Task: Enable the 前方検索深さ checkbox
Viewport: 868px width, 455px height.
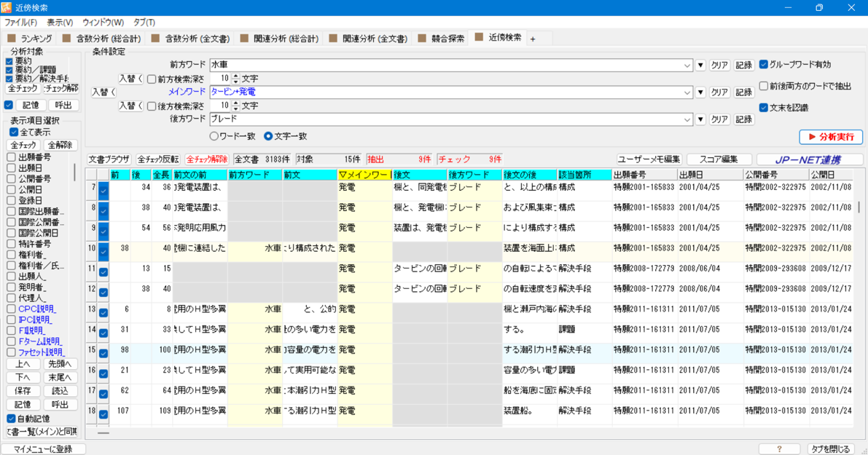Action: point(151,79)
